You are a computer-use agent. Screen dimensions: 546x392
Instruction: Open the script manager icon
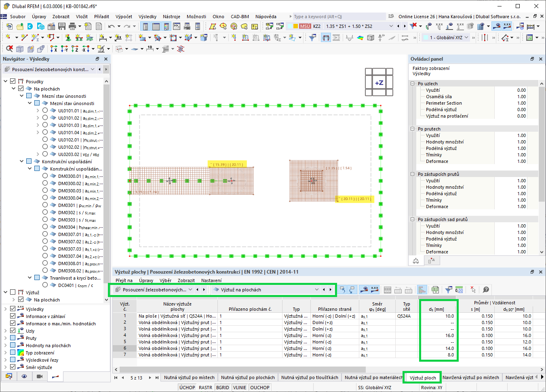point(187,26)
